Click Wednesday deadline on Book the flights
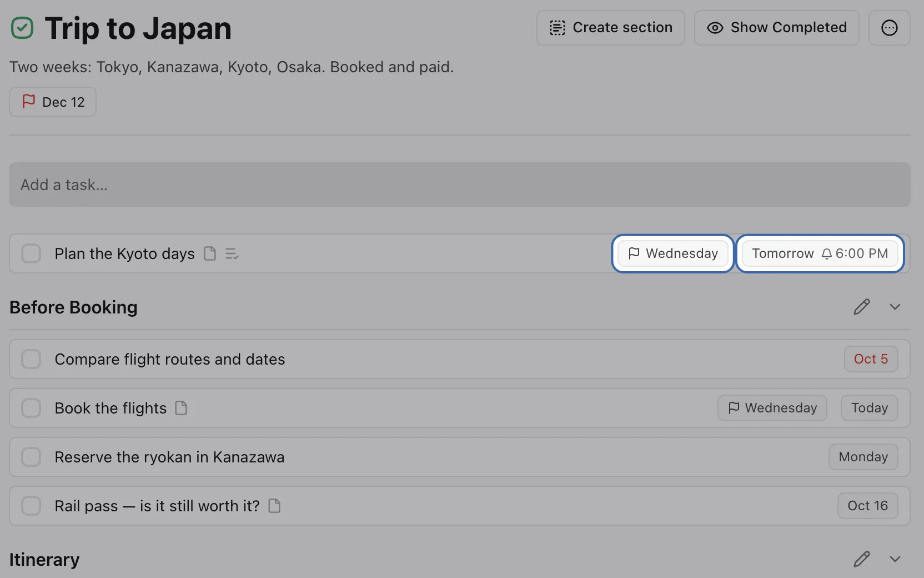 pos(772,408)
